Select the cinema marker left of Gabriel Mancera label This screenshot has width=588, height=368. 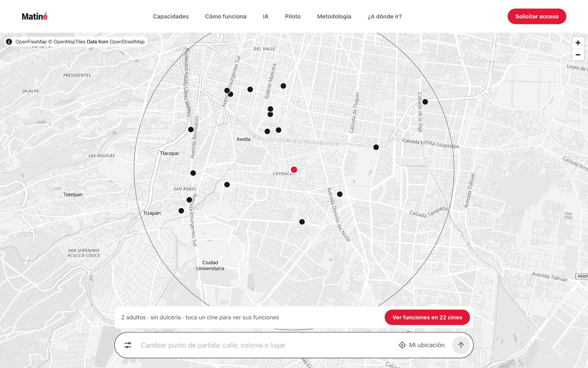coord(250,89)
